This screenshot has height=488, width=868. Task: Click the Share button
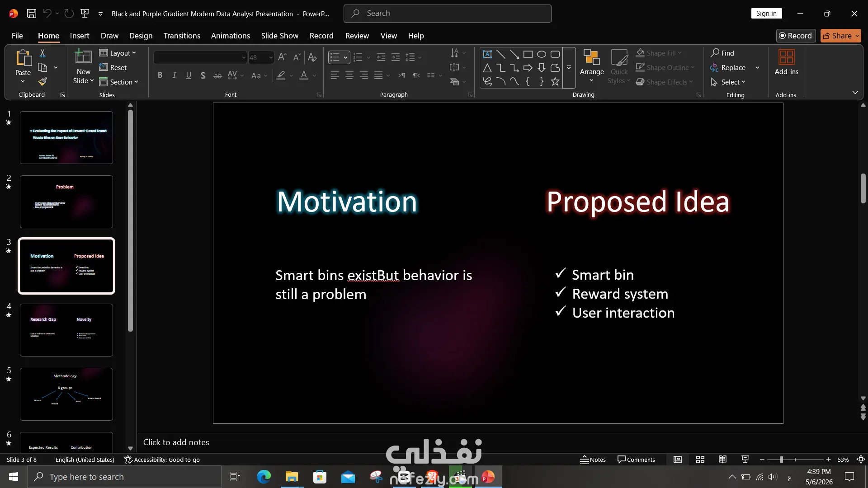coord(840,36)
